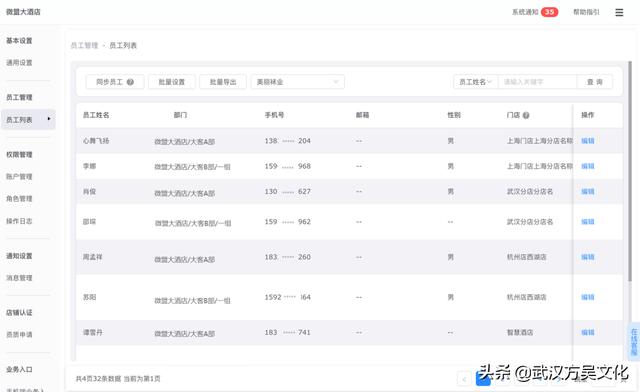The image size is (640, 392).
Task: Click 编辑 for row with phone 130…627
Action: tap(588, 192)
